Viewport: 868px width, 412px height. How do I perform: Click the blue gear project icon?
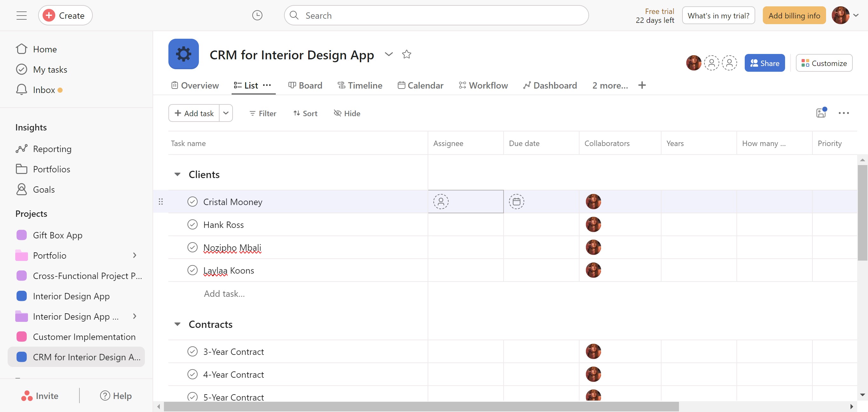pos(183,54)
